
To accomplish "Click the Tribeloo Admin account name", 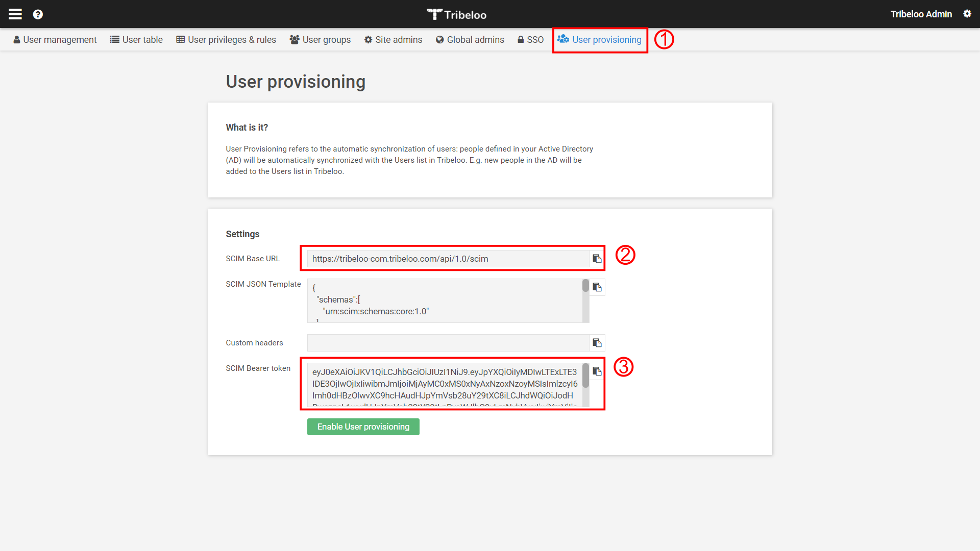I will [x=921, y=14].
